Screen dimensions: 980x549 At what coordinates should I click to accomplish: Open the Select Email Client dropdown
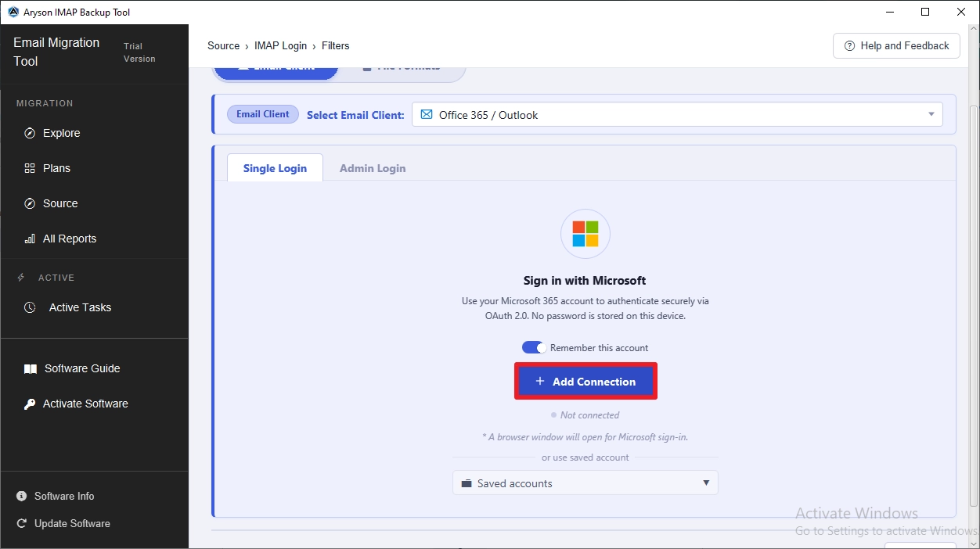tap(677, 114)
